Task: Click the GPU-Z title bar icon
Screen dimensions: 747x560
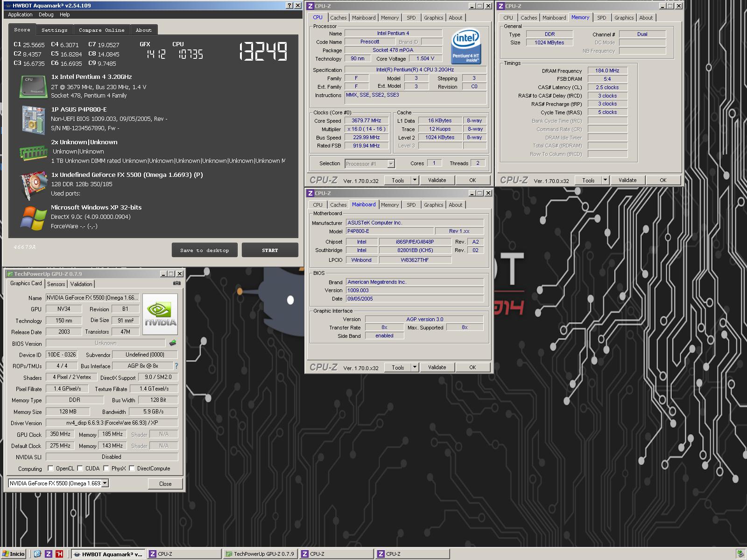Action: [10, 274]
